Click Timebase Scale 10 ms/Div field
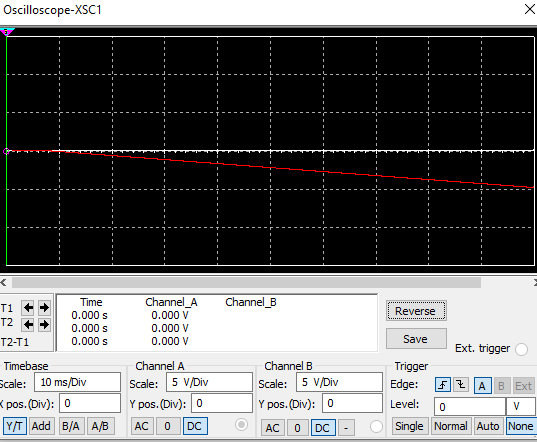Screen dimensions: 537x442 pos(77,382)
